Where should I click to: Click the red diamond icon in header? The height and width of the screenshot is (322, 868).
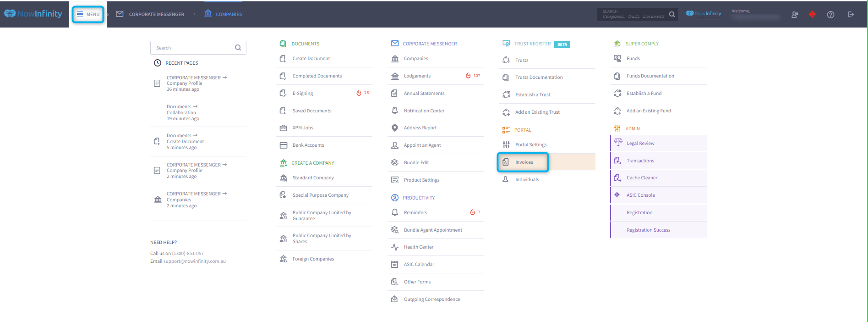coord(812,15)
